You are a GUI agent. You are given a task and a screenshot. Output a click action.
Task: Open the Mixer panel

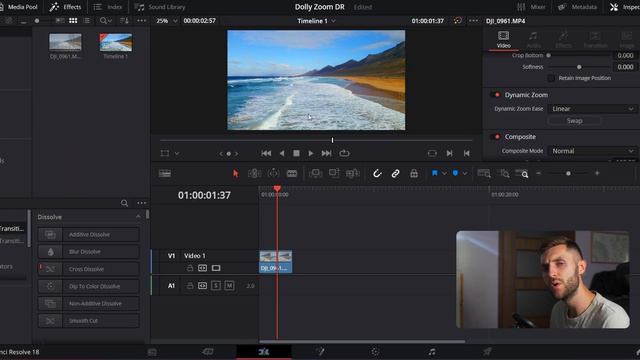pos(531,7)
